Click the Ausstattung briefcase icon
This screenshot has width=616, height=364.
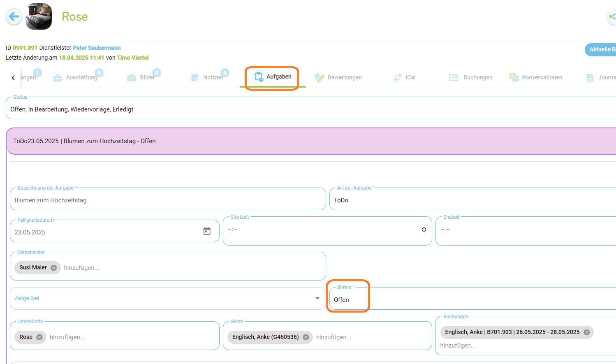[x=58, y=77]
